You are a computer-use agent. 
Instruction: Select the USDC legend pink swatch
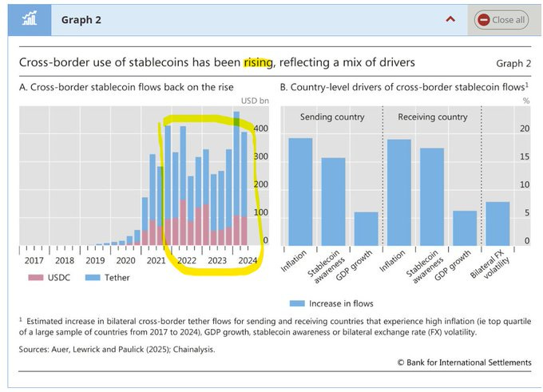[x=36, y=277]
